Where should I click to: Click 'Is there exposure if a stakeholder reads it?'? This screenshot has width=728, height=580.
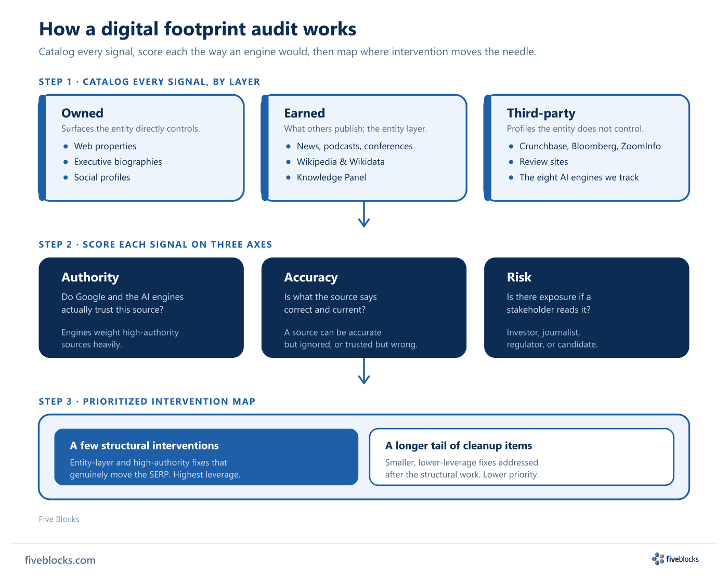point(549,303)
